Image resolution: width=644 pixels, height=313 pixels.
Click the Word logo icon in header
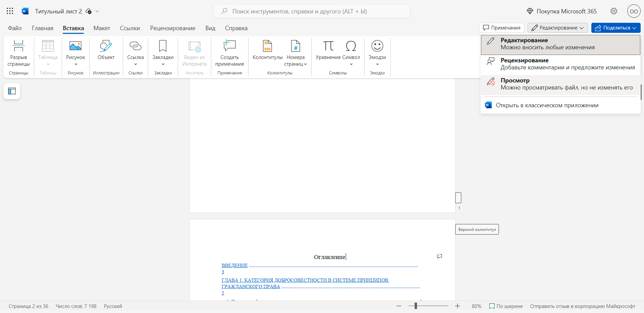click(25, 11)
